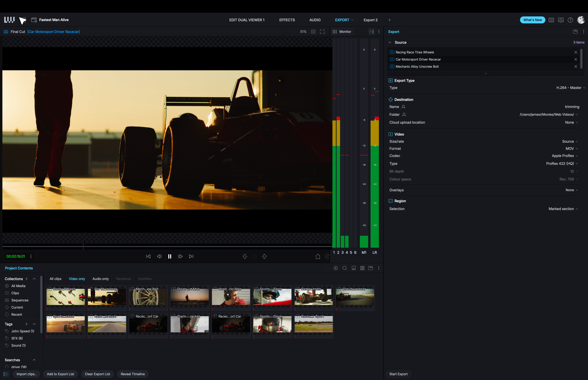Add a new item to Project Contents
Screen dimensions: 588x380
[x=336, y=268]
